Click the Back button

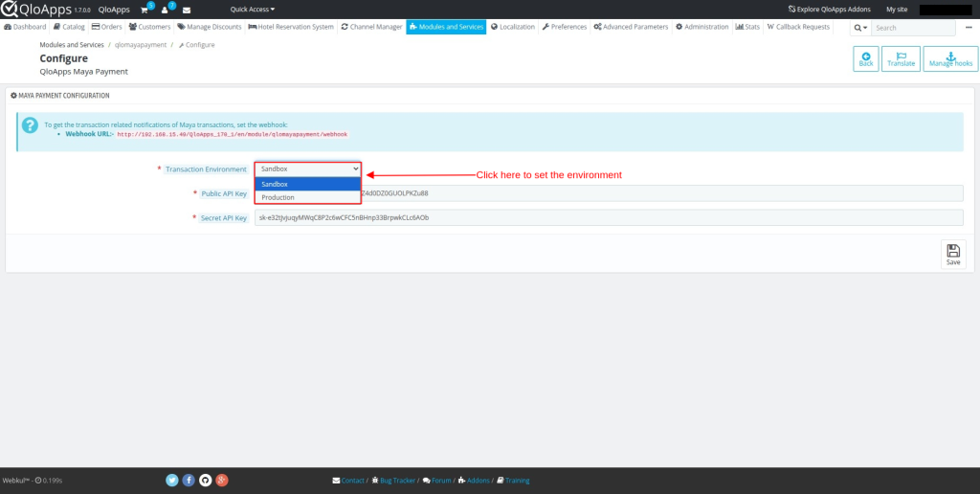pyautogui.click(x=866, y=59)
